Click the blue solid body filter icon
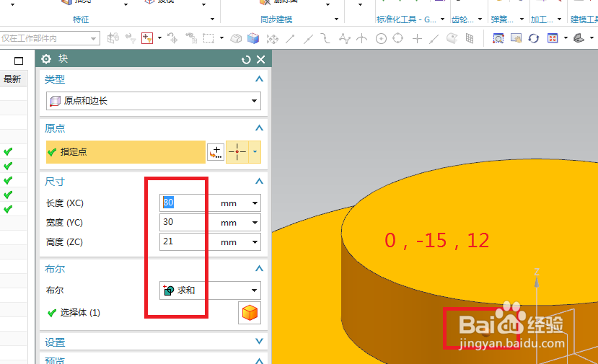This screenshot has height=364, width=598. pos(253,38)
